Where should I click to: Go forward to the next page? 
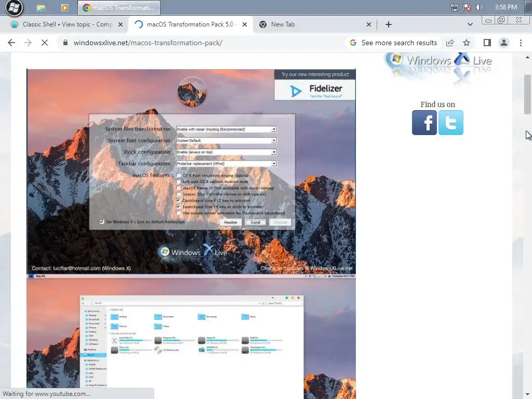pyautogui.click(x=28, y=43)
